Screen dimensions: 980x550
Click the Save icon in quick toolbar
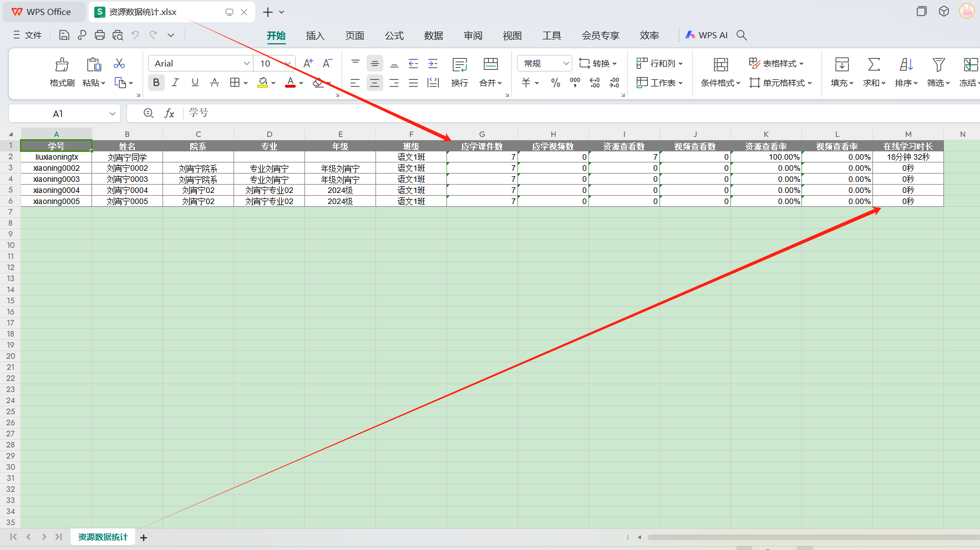pos(64,35)
